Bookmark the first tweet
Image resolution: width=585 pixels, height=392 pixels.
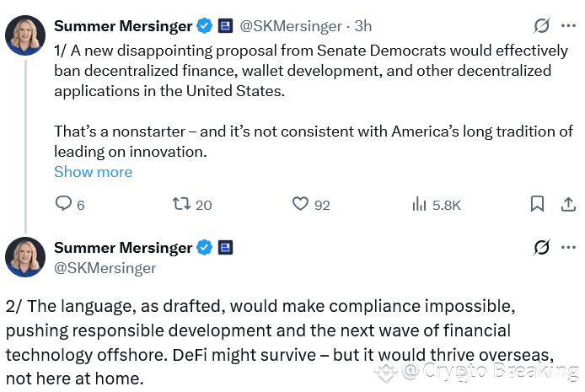coord(537,204)
